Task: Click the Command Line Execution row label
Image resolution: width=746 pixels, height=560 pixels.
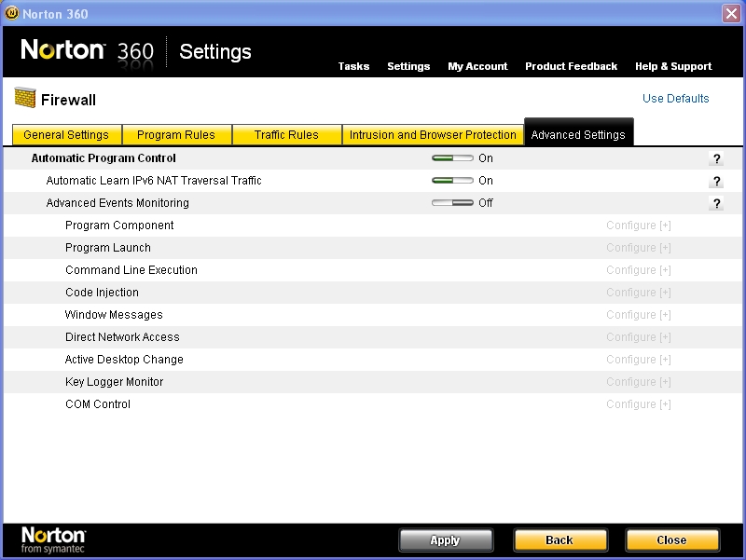Action: pyautogui.click(x=131, y=270)
